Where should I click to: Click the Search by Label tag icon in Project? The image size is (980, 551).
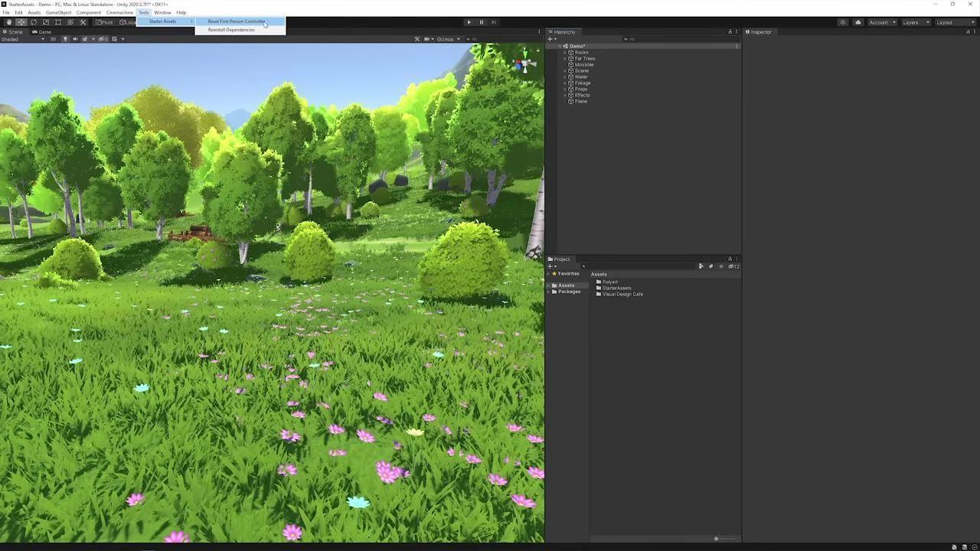[x=710, y=266]
